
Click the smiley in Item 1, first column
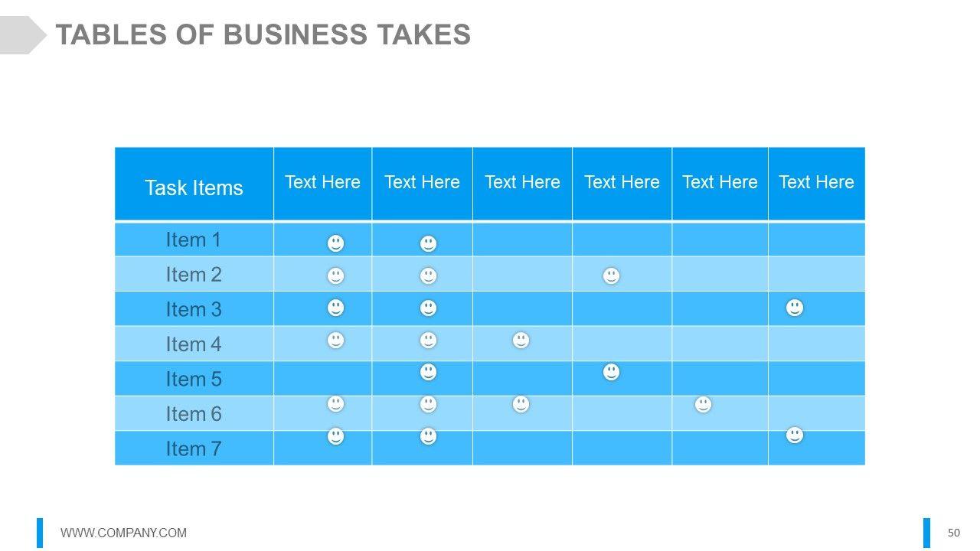coord(335,243)
